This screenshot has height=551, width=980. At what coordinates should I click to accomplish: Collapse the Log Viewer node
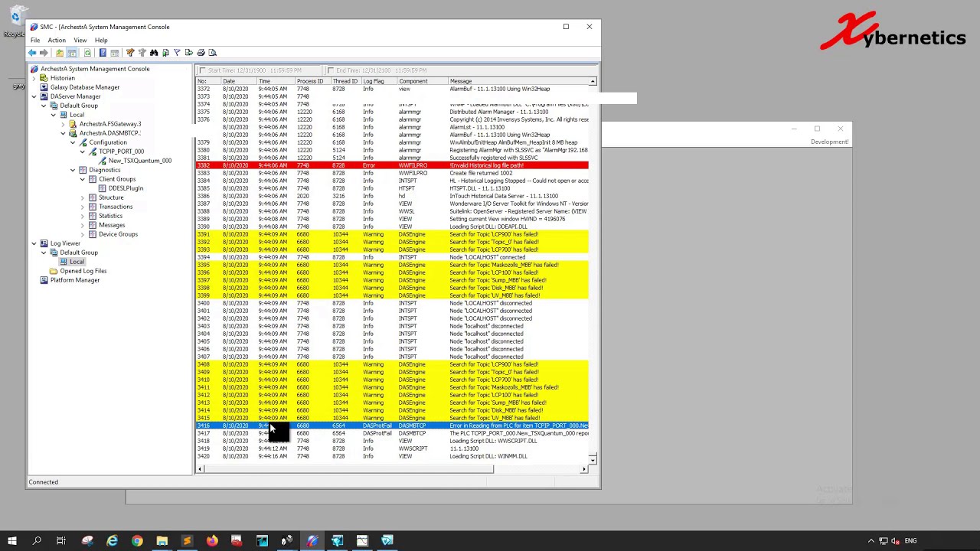click(x=34, y=243)
